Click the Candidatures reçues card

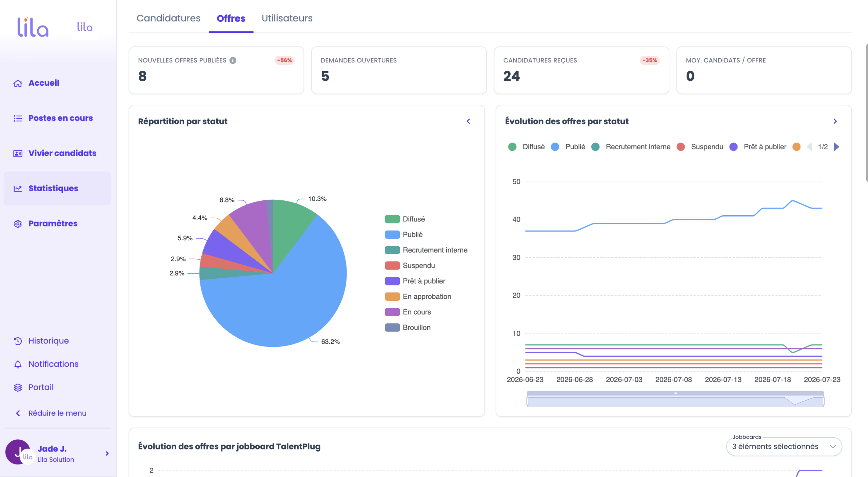581,70
